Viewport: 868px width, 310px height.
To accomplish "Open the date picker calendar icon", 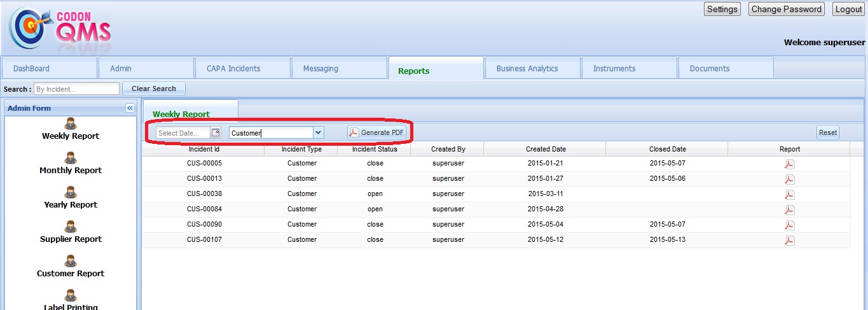I will [x=215, y=132].
